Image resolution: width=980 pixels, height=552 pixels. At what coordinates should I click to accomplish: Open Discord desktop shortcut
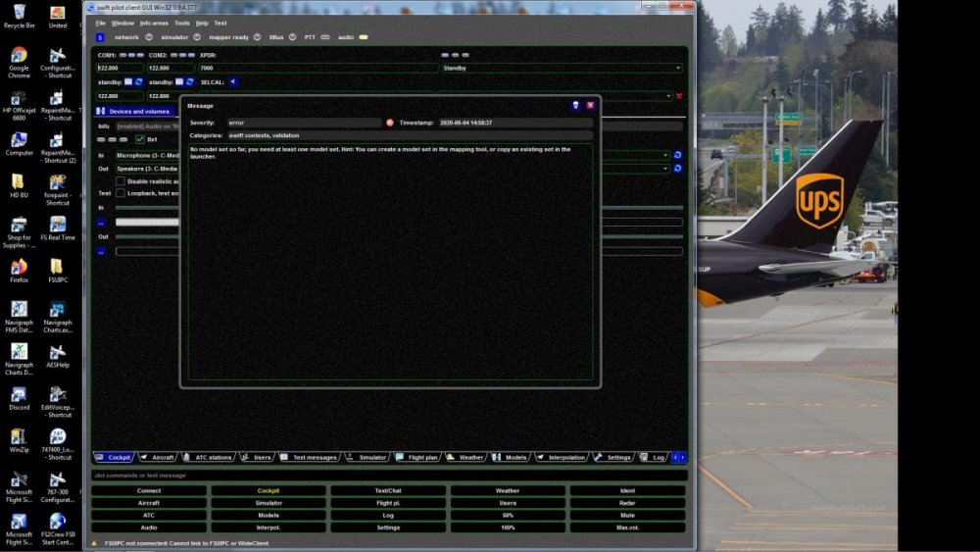[x=19, y=398]
